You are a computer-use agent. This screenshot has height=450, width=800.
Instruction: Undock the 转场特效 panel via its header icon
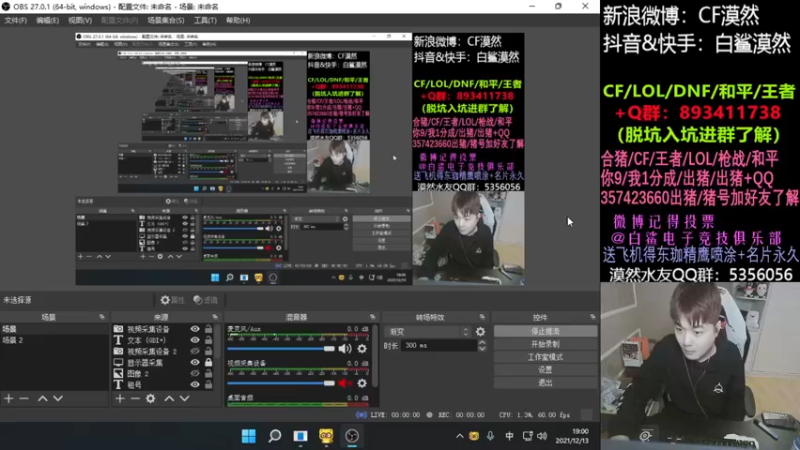point(482,317)
